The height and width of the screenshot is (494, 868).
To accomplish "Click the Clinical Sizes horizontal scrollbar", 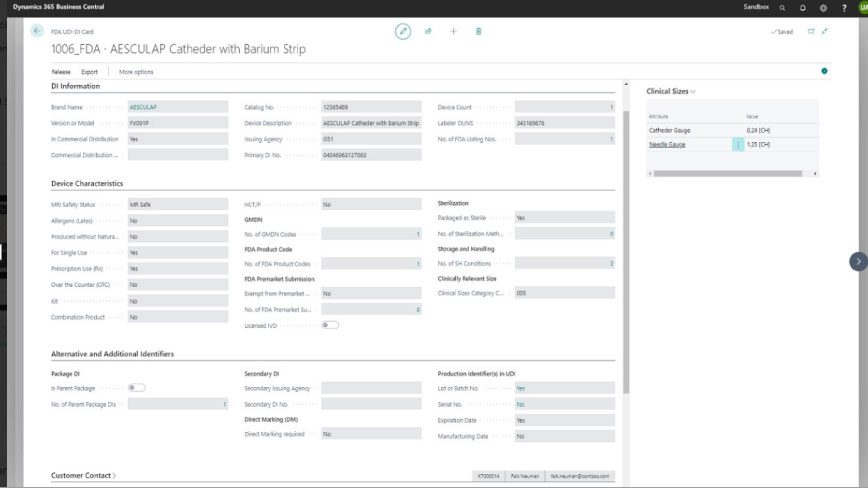I will [727, 174].
